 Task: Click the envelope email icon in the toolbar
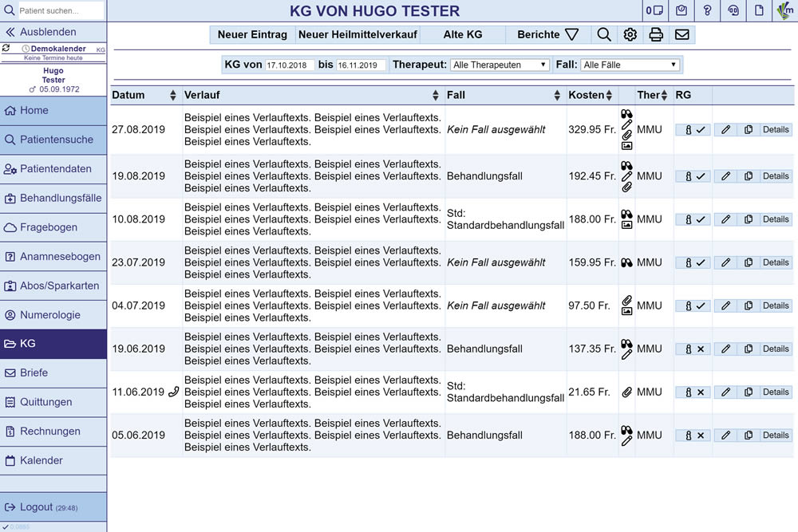[681, 34]
